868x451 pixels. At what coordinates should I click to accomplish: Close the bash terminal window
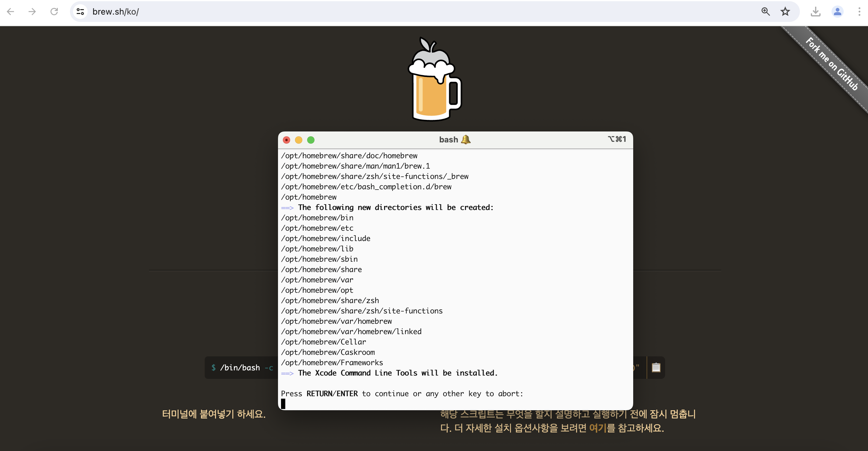[286, 140]
